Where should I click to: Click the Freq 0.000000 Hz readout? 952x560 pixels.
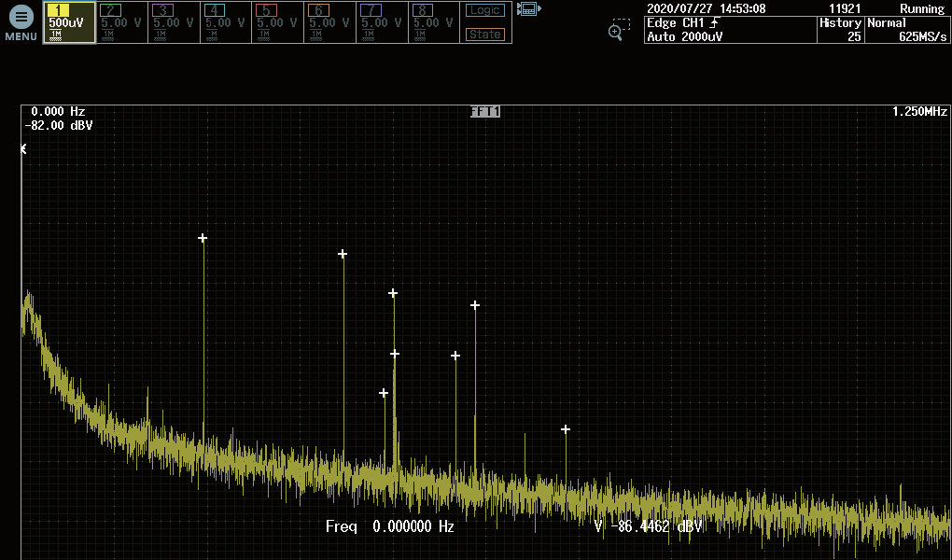(390, 526)
